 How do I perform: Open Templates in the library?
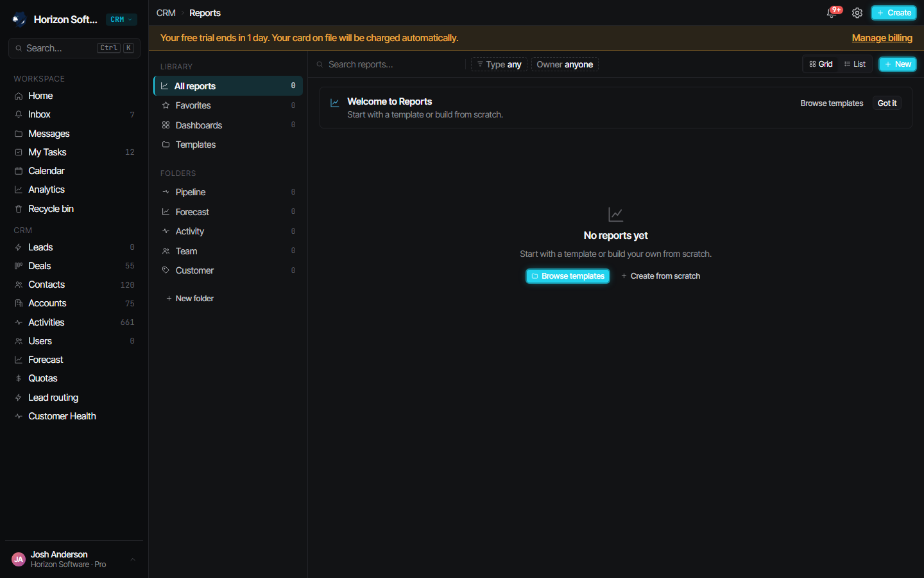228,144
